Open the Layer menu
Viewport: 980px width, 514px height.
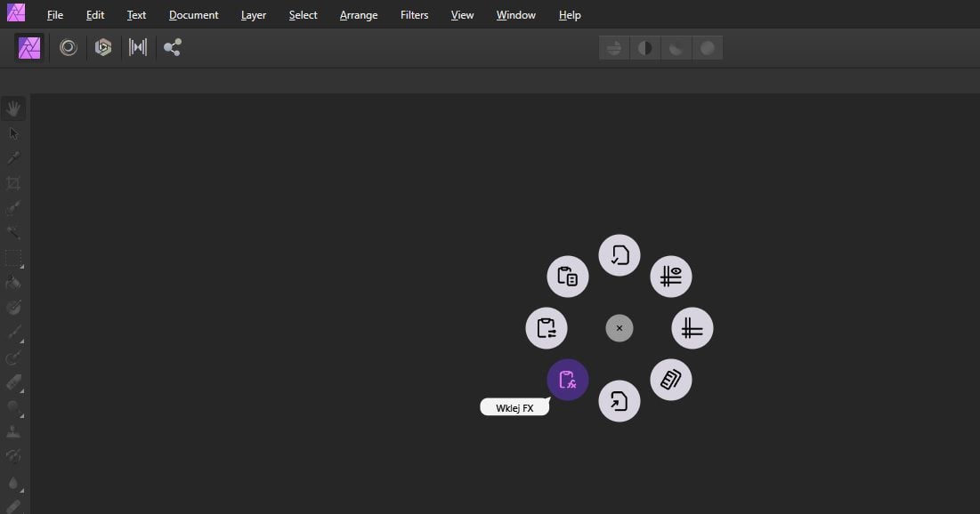point(254,15)
